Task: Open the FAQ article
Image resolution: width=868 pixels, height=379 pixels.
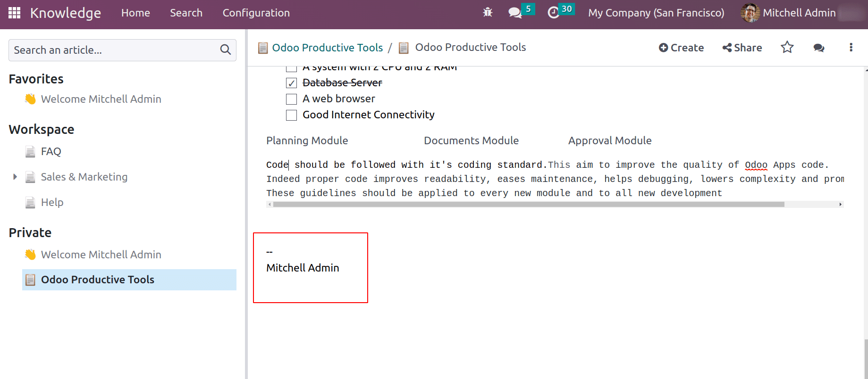Action: [51, 151]
